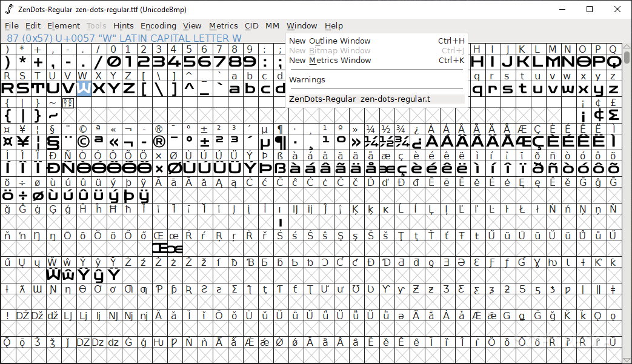Select the lowercase a glyph cell
The image size is (632, 364).
click(235, 88)
